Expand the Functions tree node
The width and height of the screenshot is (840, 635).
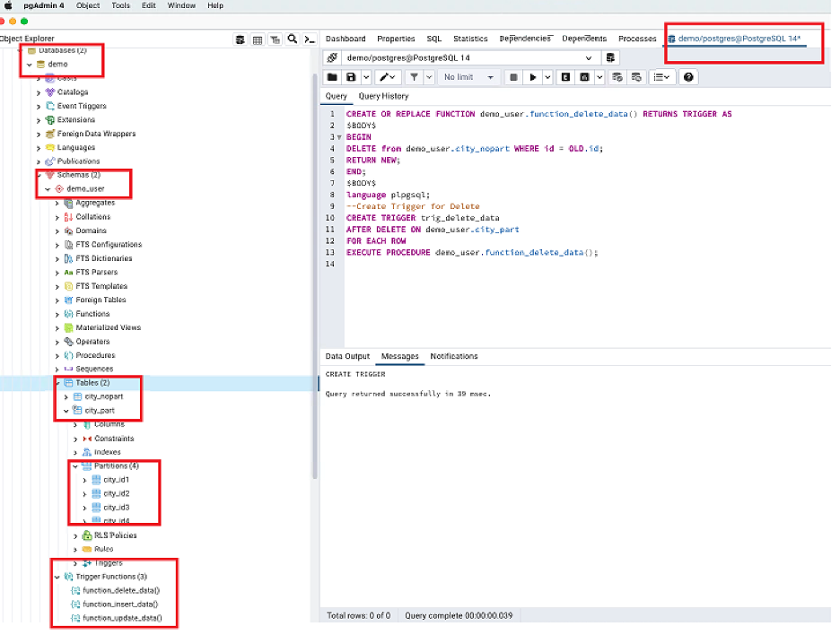57,314
